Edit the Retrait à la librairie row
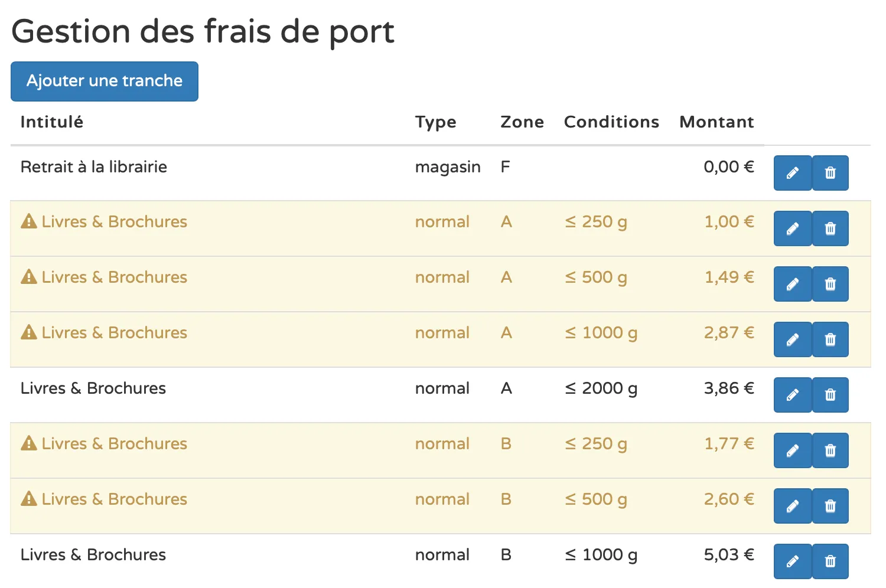The height and width of the screenshot is (588, 886). click(x=792, y=173)
